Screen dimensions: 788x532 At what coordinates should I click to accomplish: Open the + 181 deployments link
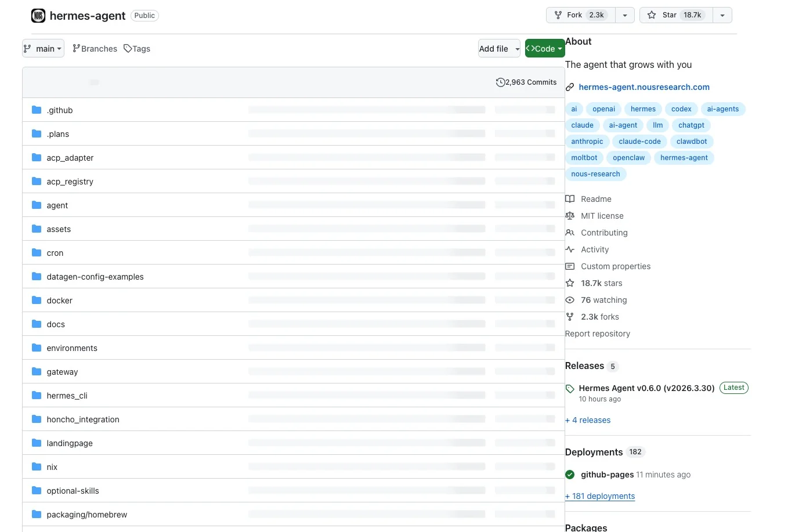pos(600,496)
